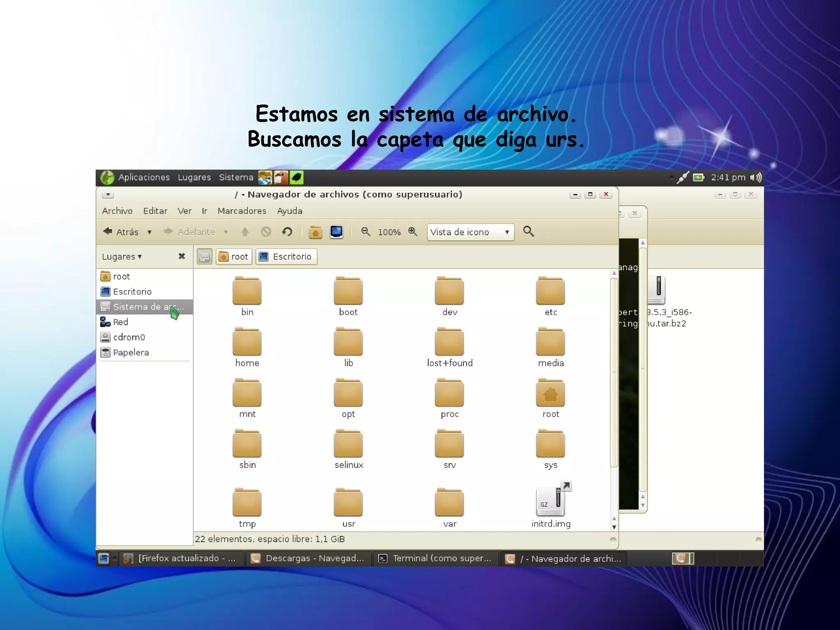Image resolution: width=840 pixels, height=630 pixels.
Task: Click the Search magnifier icon
Action: [x=528, y=231]
